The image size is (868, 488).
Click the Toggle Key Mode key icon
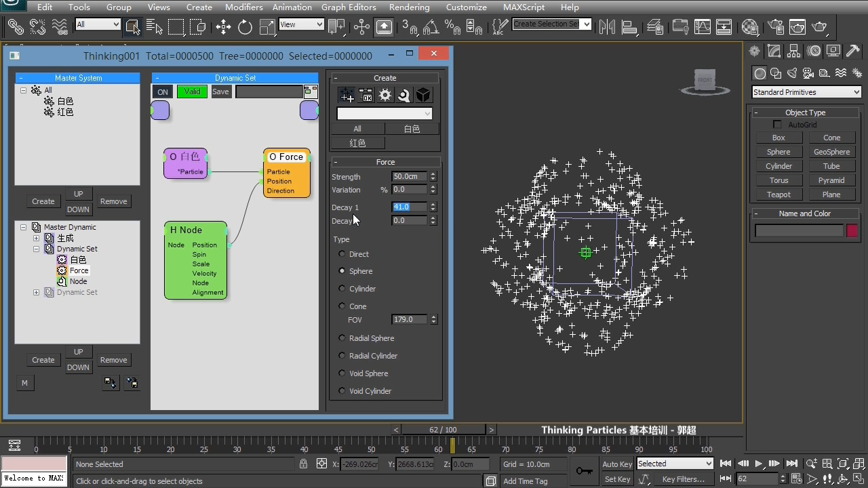[x=583, y=470]
